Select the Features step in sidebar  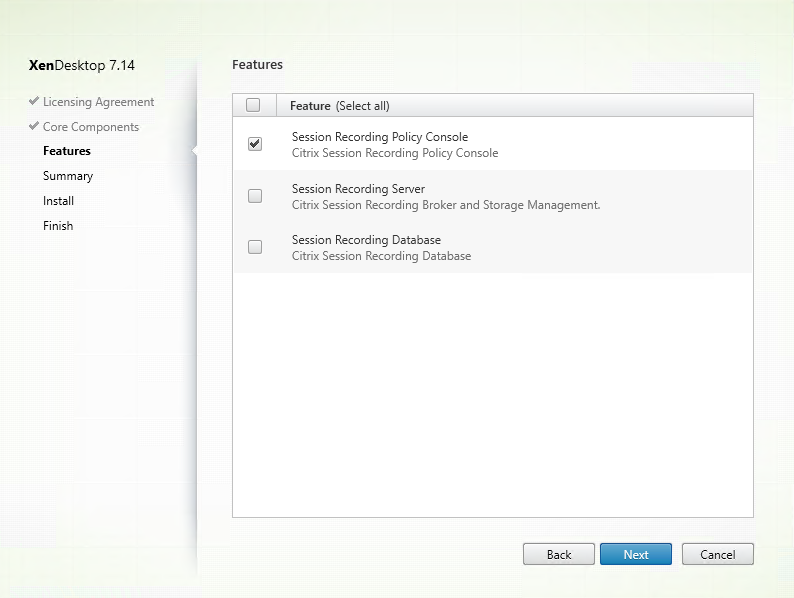click(66, 151)
